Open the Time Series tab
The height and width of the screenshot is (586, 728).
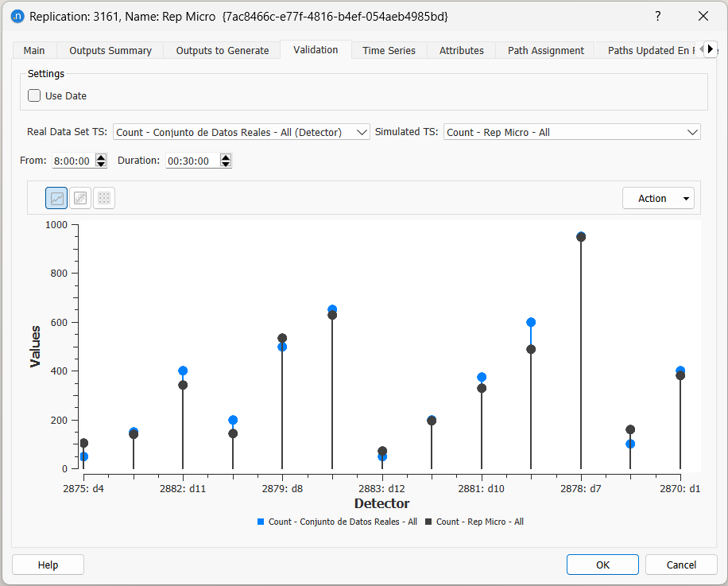point(389,50)
